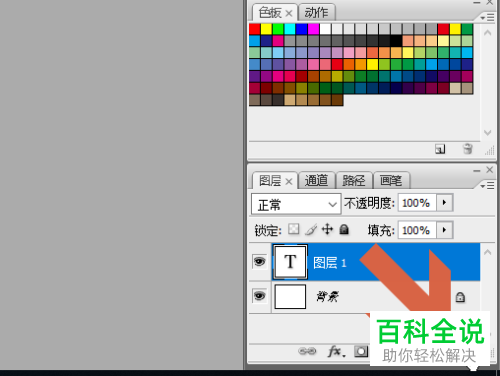Click the 不透明度 100% input field

pyautogui.click(x=417, y=203)
